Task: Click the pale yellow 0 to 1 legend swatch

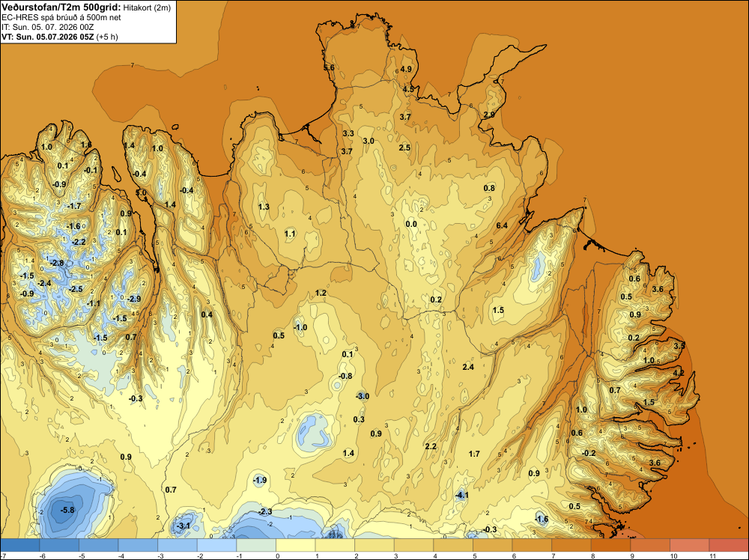Action: (x=296, y=545)
